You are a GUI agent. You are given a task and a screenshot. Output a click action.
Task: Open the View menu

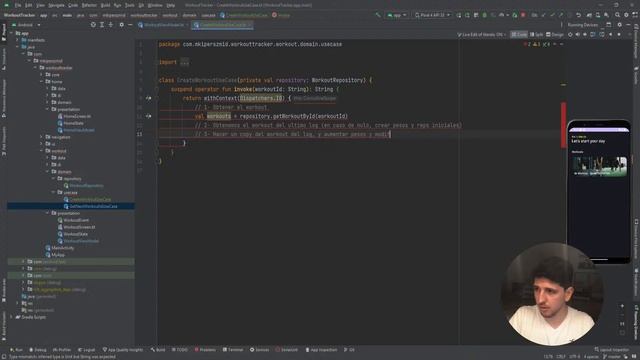(40, 5)
